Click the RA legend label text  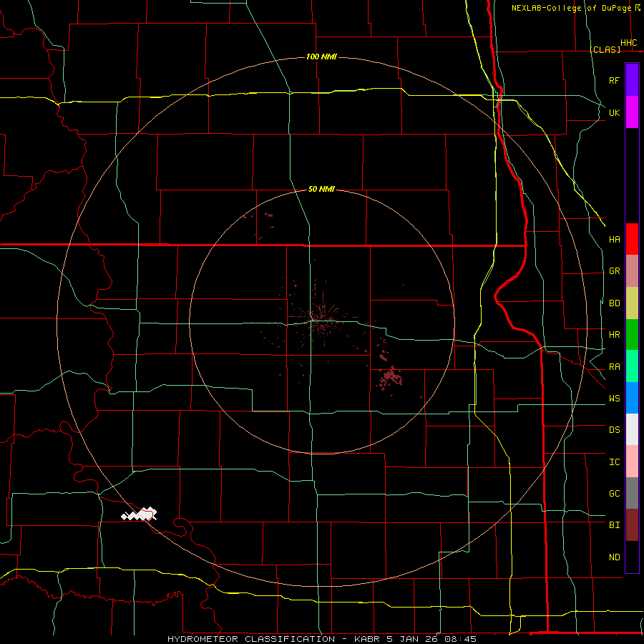point(614,367)
